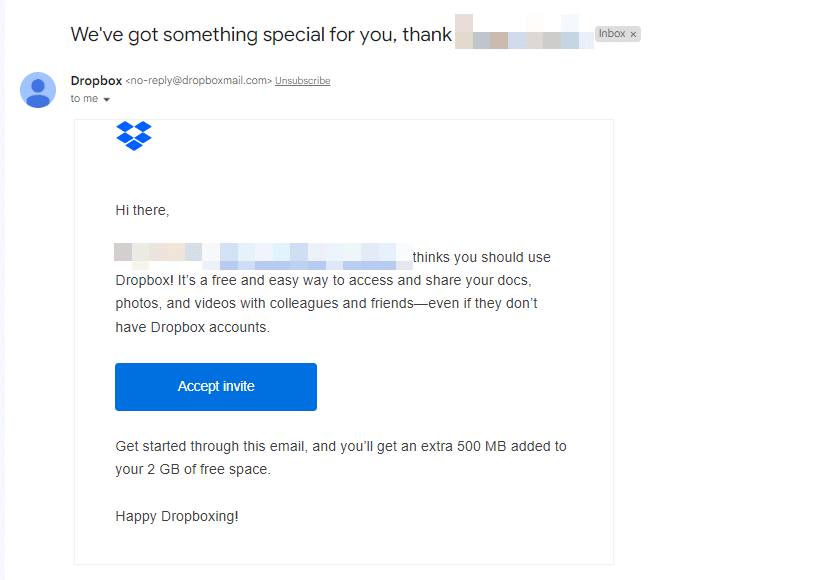Click the Unsubscribe link
This screenshot has height=580, width=813.
tap(302, 81)
